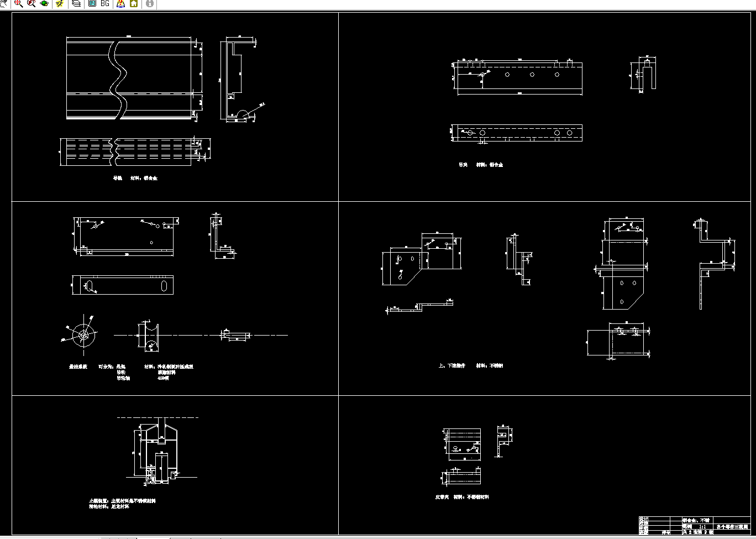
Task: Click the Zoom Previous magnifier icon
Action: (x=31, y=3)
